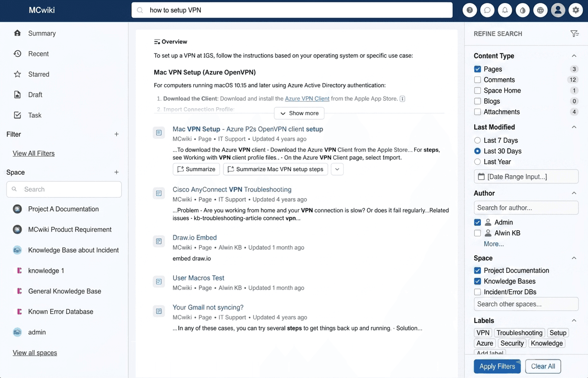588x378 pixels.
Task: Click the More... authors link
Action: [x=493, y=244]
